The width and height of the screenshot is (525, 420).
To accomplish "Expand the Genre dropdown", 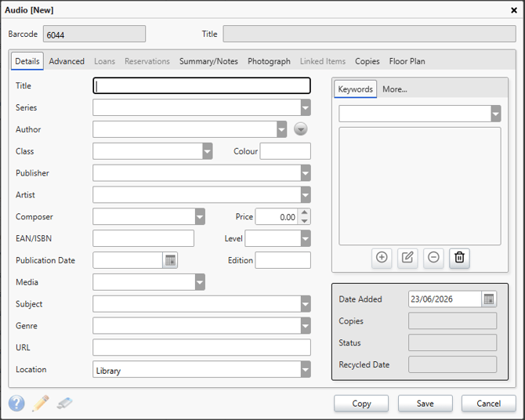I will pos(306,326).
